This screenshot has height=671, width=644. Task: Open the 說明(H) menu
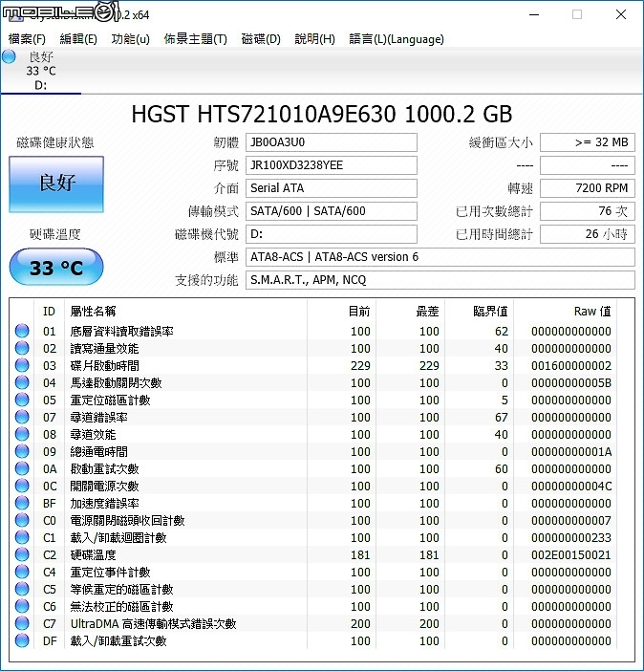[x=314, y=39]
